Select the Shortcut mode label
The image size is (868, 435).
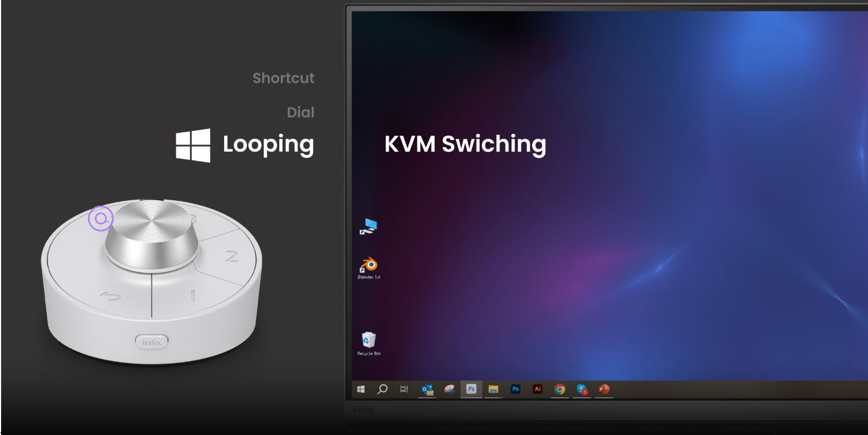(x=283, y=78)
